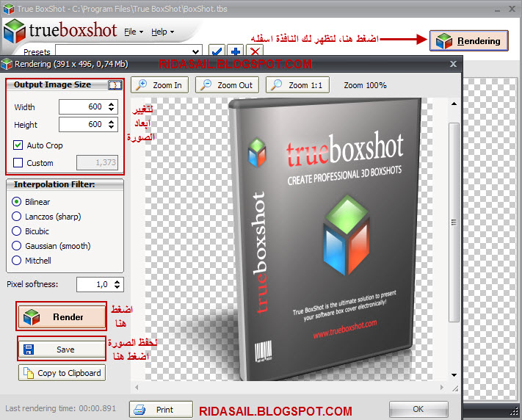
Task: Click the vertical scrollbar thumb in preview
Action: pyautogui.click(x=454, y=222)
